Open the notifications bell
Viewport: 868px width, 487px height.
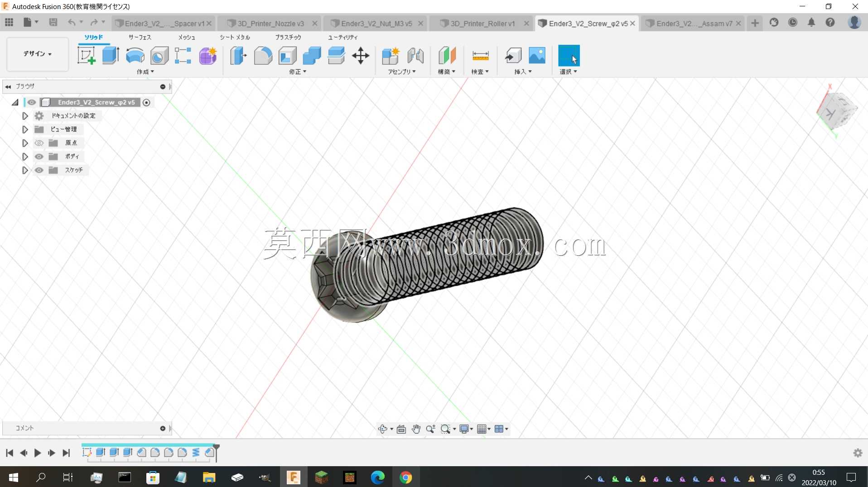pos(811,22)
